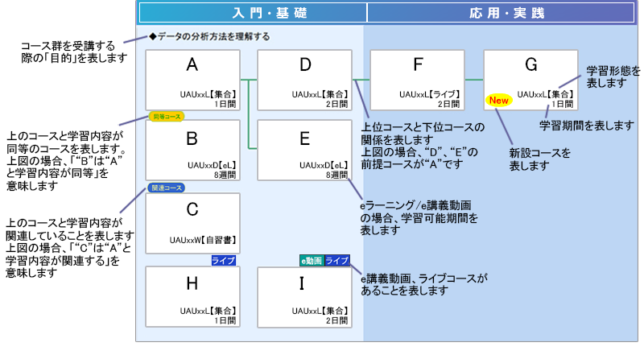Screen dimensions: 644x355
Task: Click the code UAUxxW【自習書】 in course C
Action: pos(203,240)
